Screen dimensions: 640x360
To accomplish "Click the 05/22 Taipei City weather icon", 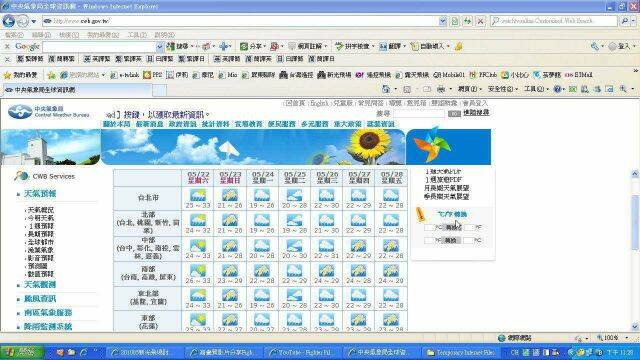I will 198,195.
